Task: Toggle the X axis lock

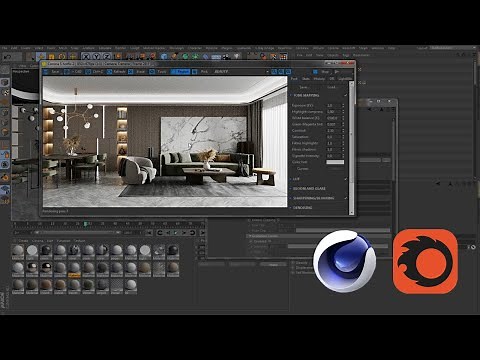Action: tap(86, 56)
